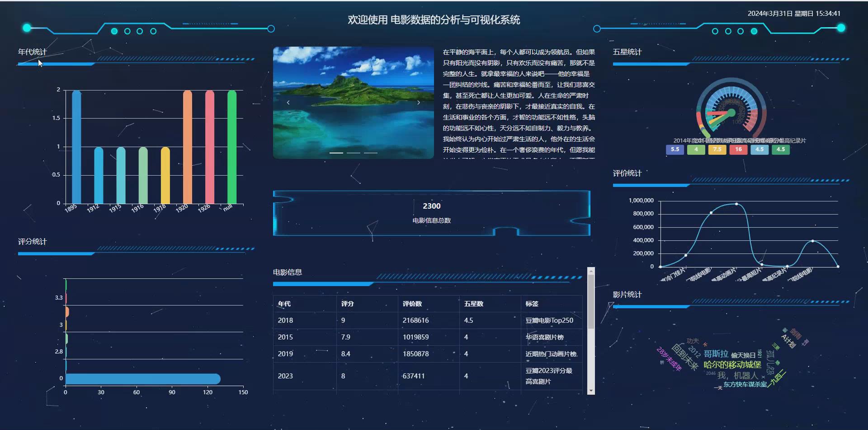Image resolution: width=868 pixels, height=430 pixels.
Task: Click the 五星统计 gauge dial
Action: [731, 108]
